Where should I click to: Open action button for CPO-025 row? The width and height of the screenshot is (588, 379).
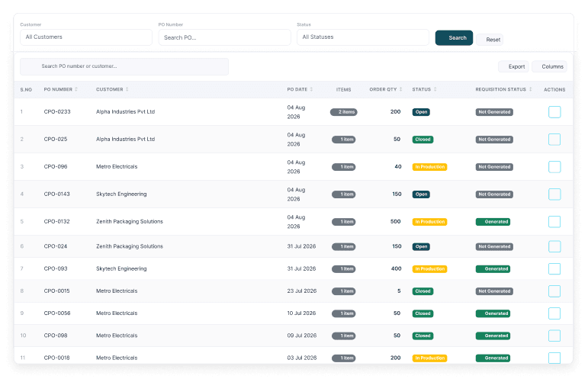click(554, 139)
